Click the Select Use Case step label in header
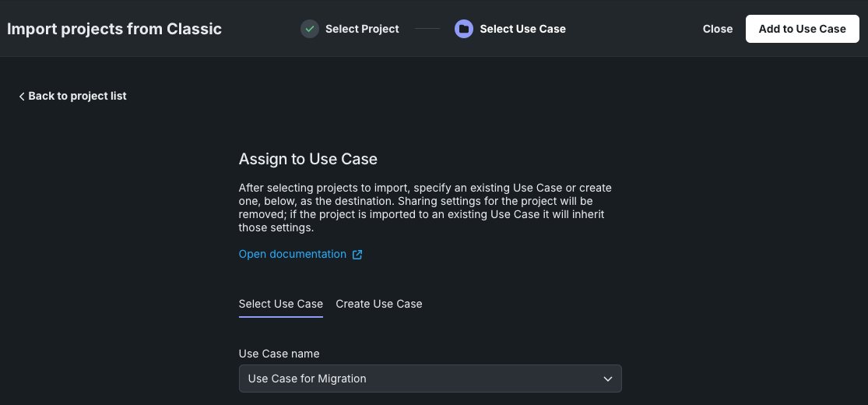The width and height of the screenshot is (868, 405). tap(522, 29)
